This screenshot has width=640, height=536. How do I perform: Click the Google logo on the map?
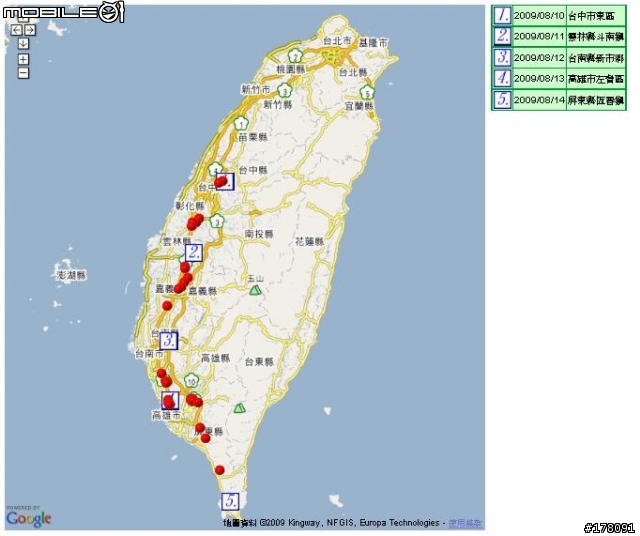coord(29,518)
